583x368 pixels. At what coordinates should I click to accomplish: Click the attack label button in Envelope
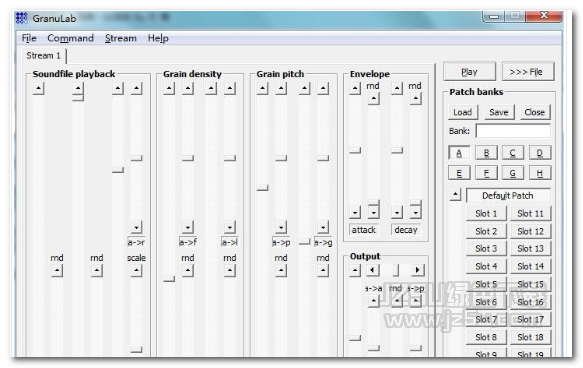[x=364, y=230]
